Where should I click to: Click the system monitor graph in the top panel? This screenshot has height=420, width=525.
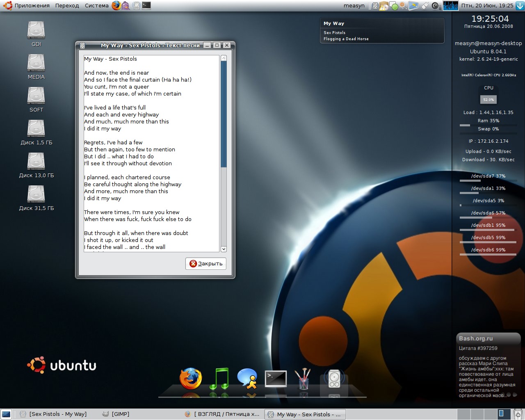(x=450, y=6)
